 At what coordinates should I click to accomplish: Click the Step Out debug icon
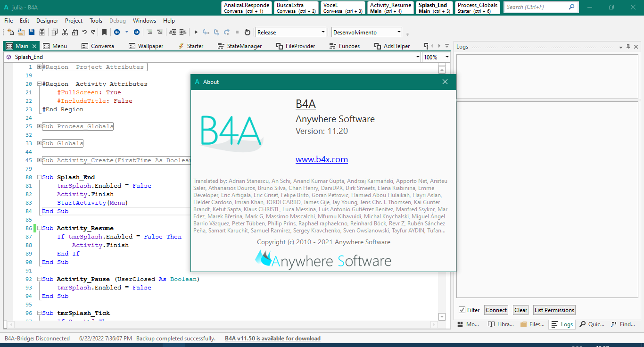point(227,32)
